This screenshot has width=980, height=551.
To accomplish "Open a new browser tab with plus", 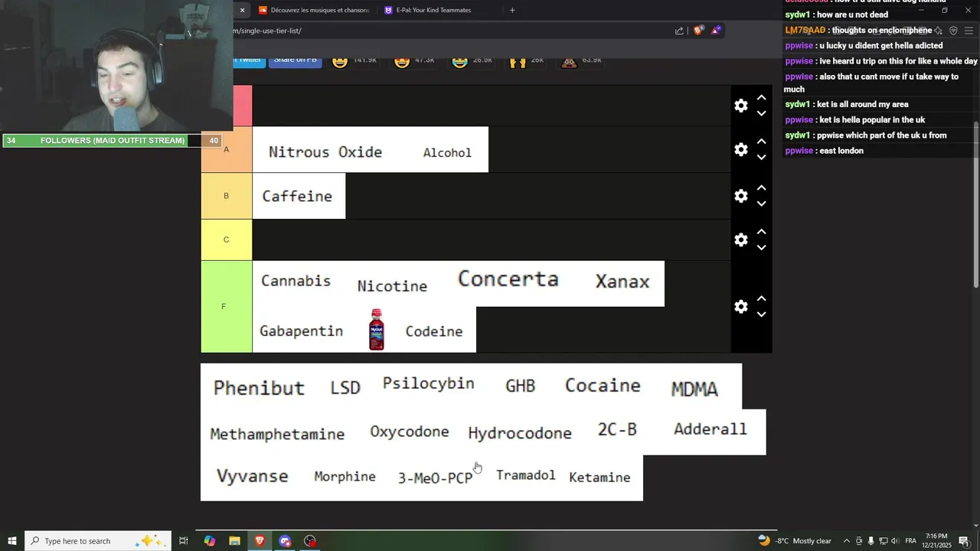I will [x=512, y=10].
